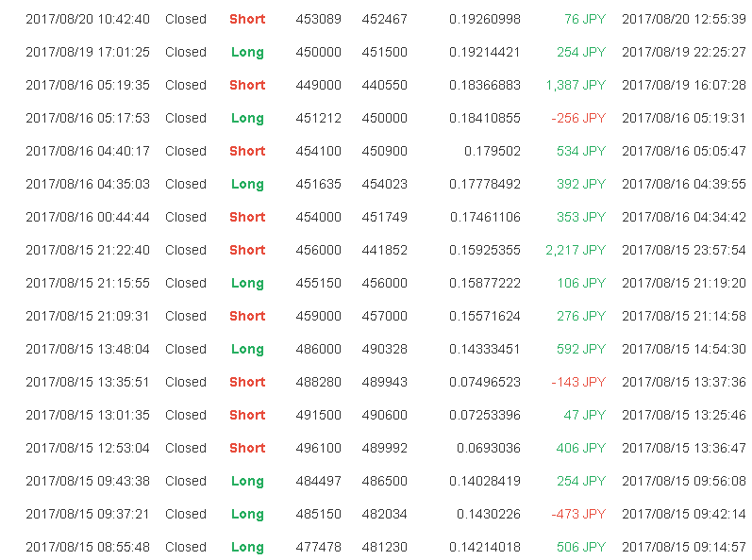Viewport: 752px width, 560px height.
Task: Click the Long label for the 450000 entry
Action: click(247, 52)
